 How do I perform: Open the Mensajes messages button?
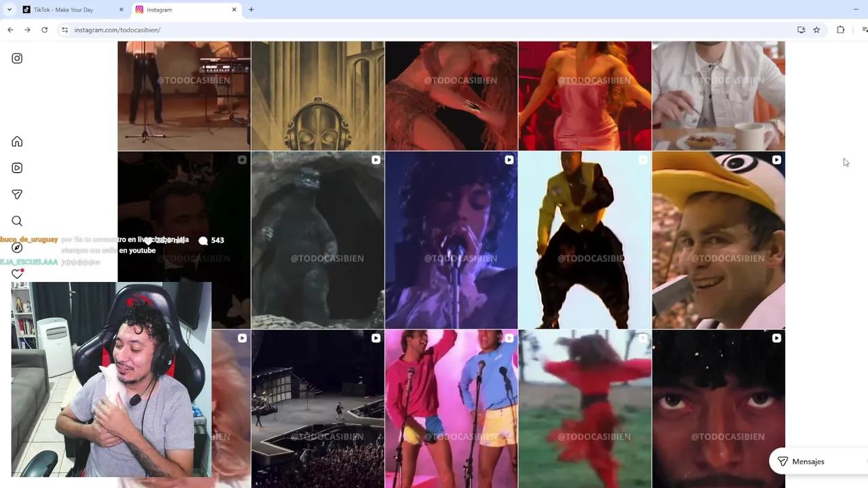click(818, 462)
